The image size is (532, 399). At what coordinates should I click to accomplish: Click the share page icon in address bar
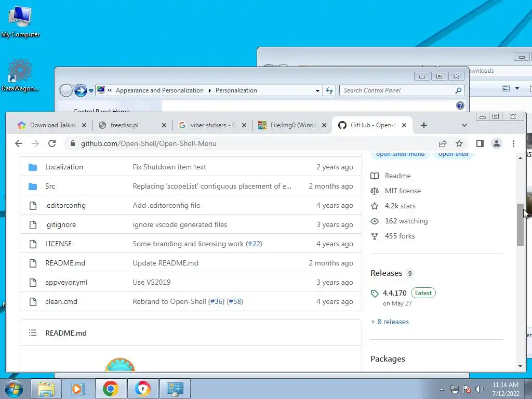coord(443,143)
